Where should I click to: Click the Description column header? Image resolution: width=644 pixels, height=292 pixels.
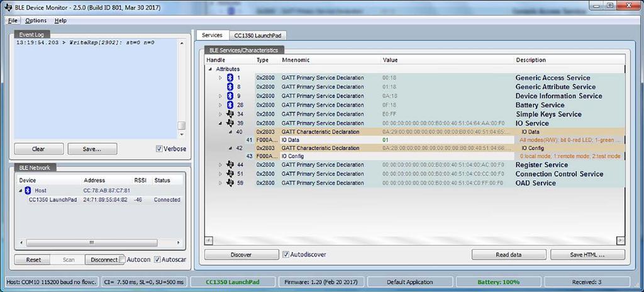(x=569, y=60)
